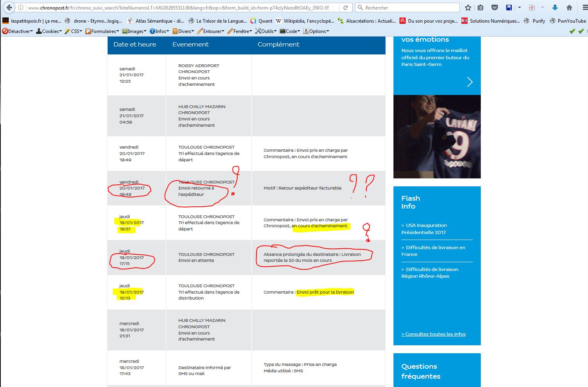Open the Purify bookmark
588x387 pixels.
(x=534, y=21)
